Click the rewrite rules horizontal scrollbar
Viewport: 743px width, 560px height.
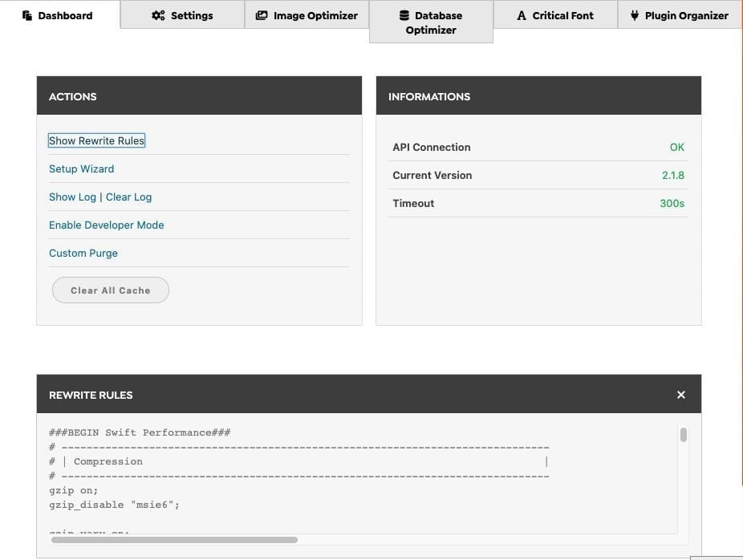174,540
